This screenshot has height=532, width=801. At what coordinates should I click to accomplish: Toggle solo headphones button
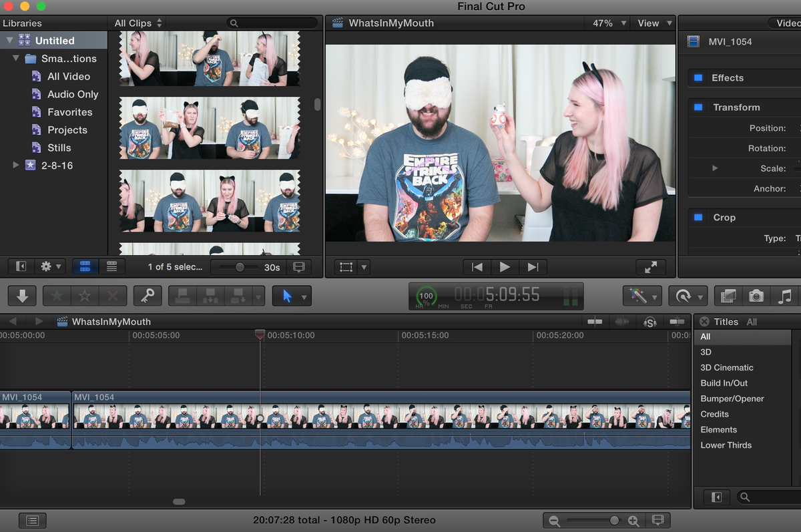point(649,322)
